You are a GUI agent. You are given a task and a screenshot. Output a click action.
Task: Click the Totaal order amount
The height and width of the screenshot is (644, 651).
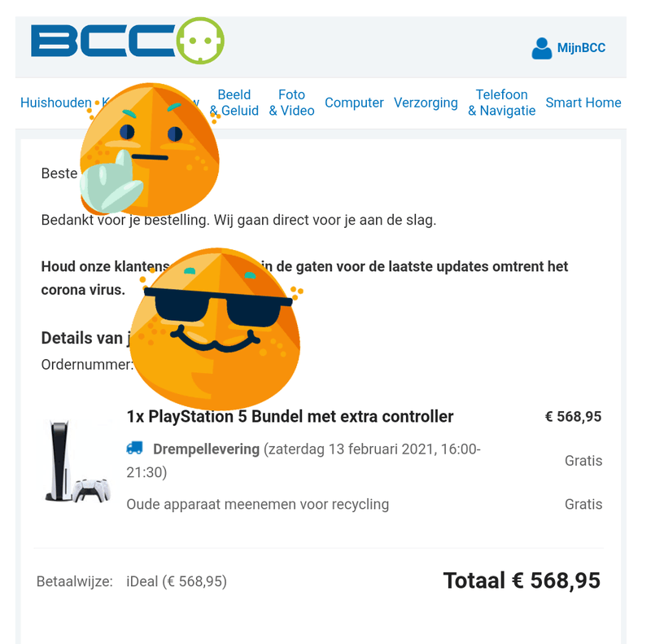(522, 580)
